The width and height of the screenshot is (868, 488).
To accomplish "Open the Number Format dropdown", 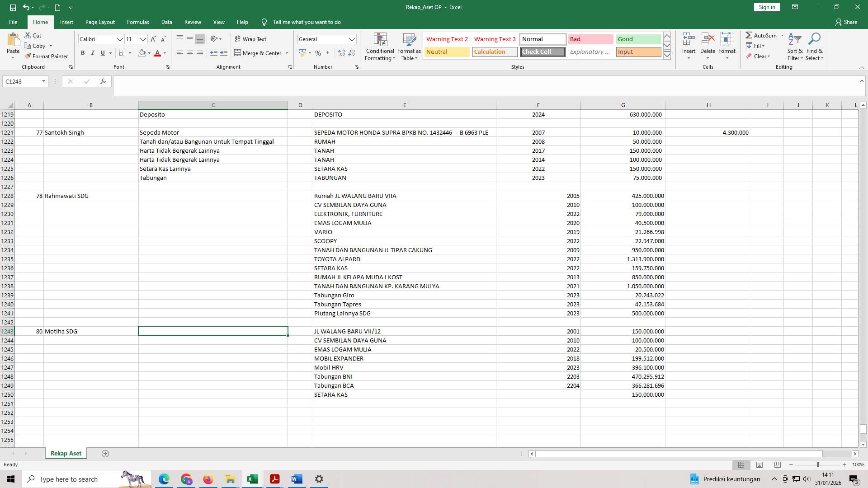I will [352, 39].
